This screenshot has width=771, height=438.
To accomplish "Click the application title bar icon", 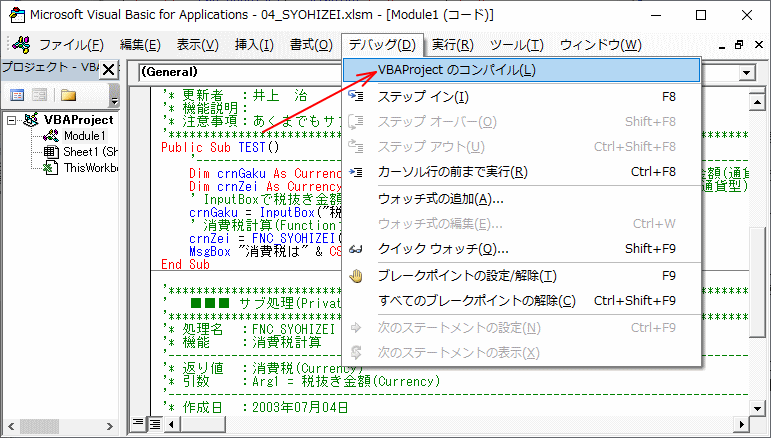I will click(x=17, y=15).
